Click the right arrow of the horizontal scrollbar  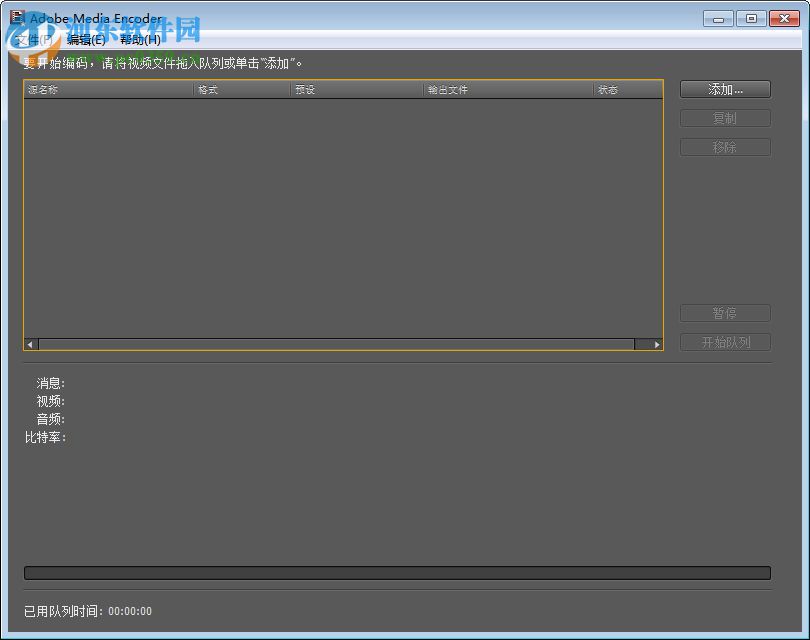[x=656, y=343]
